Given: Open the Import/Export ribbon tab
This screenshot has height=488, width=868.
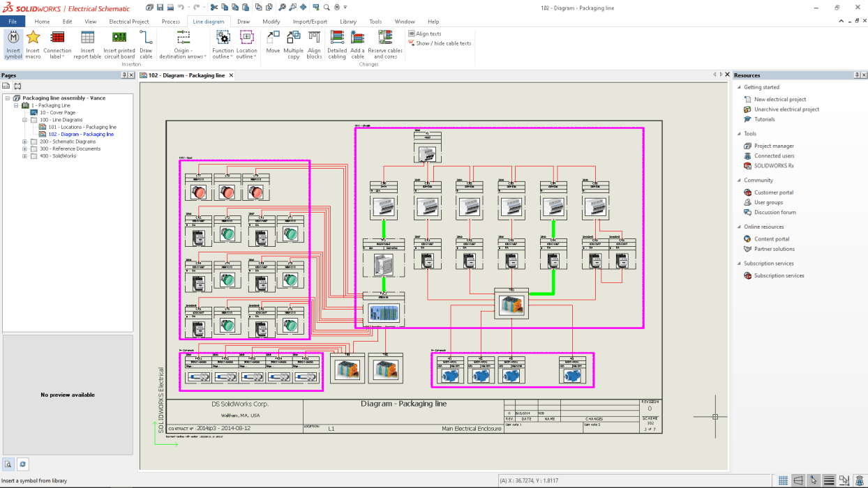Looking at the screenshot, I should [310, 22].
